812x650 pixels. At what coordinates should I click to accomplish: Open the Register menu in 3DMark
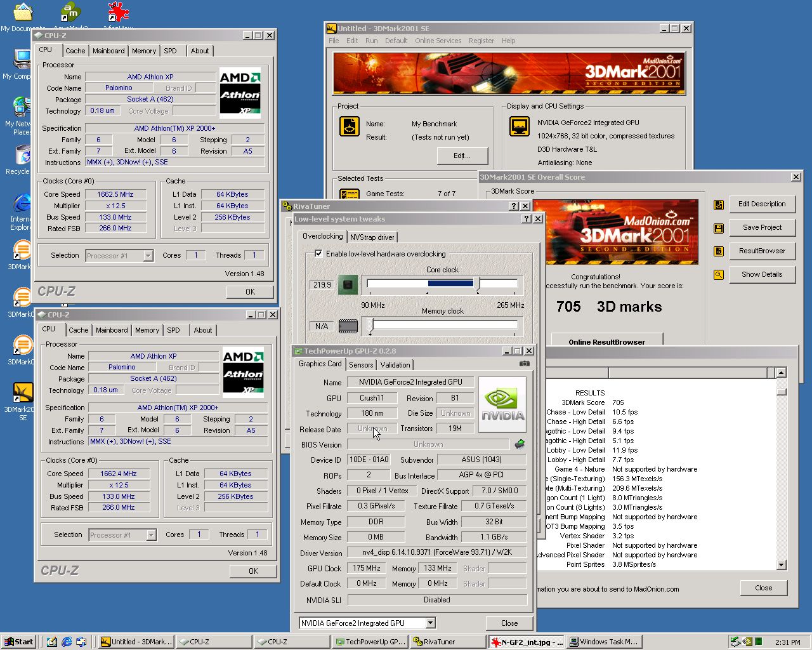click(x=481, y=41)
